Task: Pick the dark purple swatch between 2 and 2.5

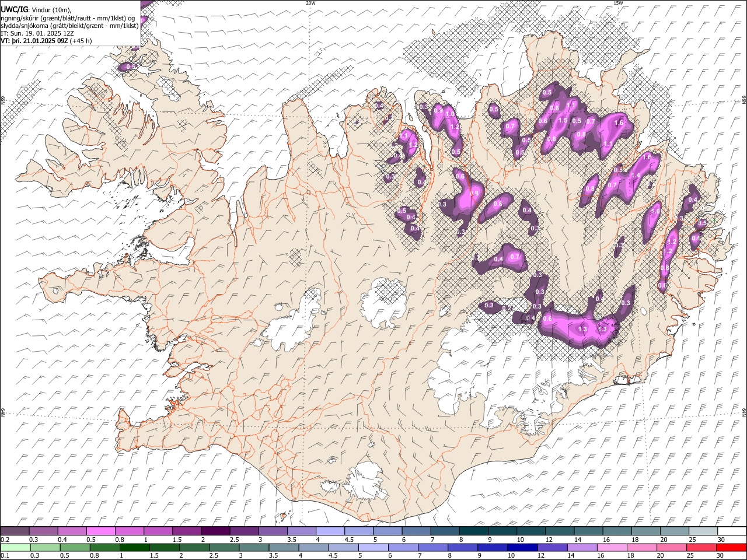Action: coord(215,531)
